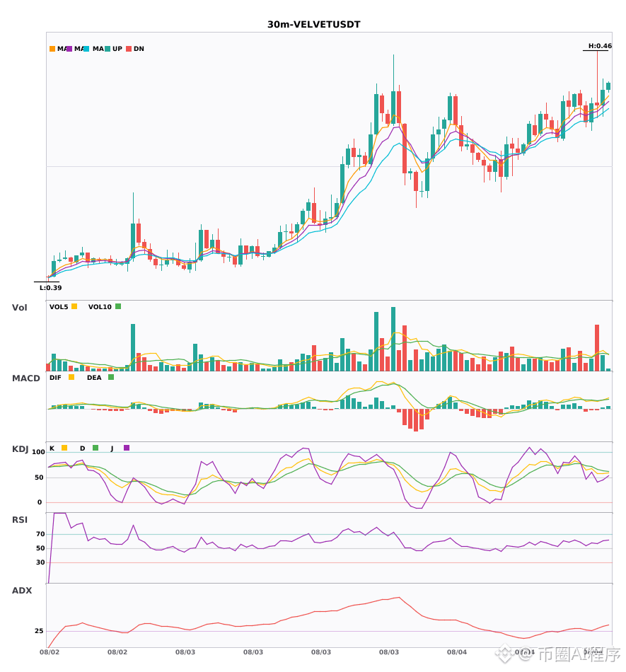This screenshot has width=626, height=672.
Task: Click the ADX axis value 25
Action: (39, 631)
